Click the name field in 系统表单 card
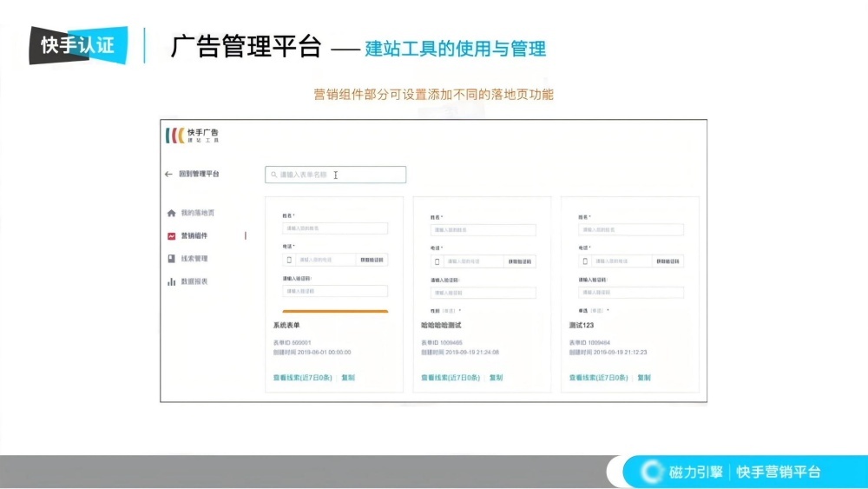Screen dimensions: 868x489 (335, 228)
